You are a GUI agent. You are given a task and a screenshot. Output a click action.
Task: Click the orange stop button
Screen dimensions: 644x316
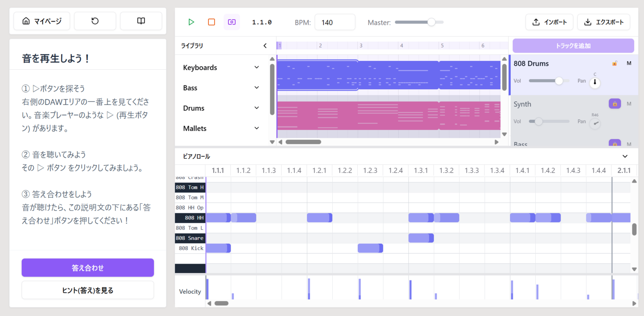point(212,22)
